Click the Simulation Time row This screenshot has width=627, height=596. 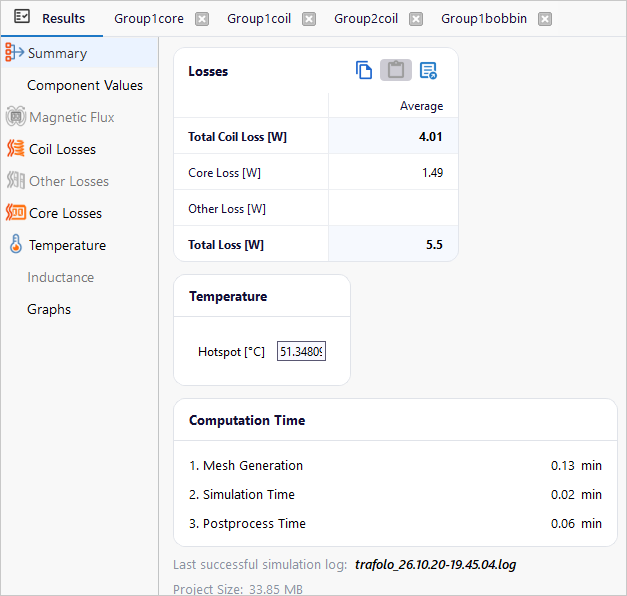click(x=395, y=495)
